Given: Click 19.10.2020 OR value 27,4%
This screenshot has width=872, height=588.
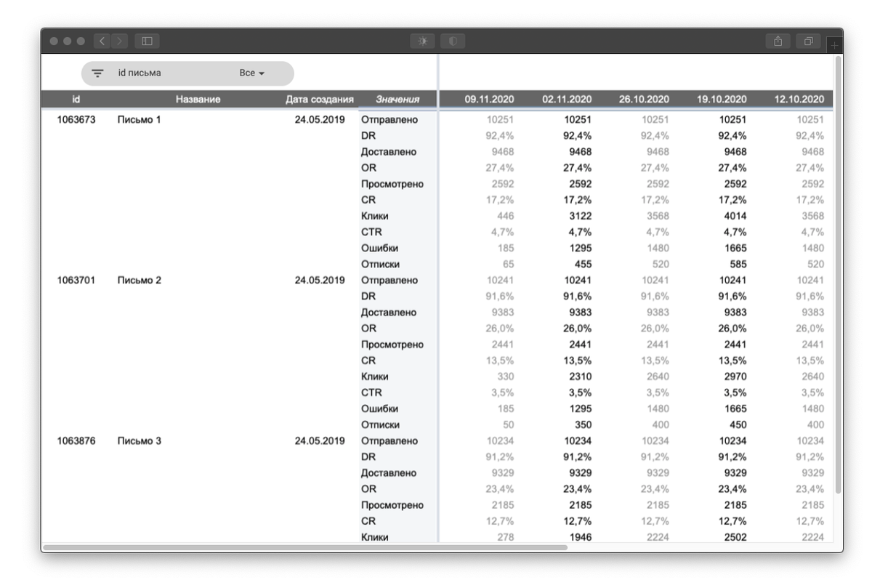Looking at the screenshot, I should pos(732,168).
